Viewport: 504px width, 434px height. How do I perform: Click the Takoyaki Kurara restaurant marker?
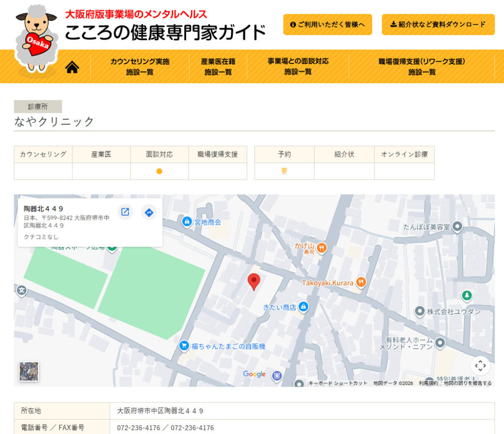(361, 282)
